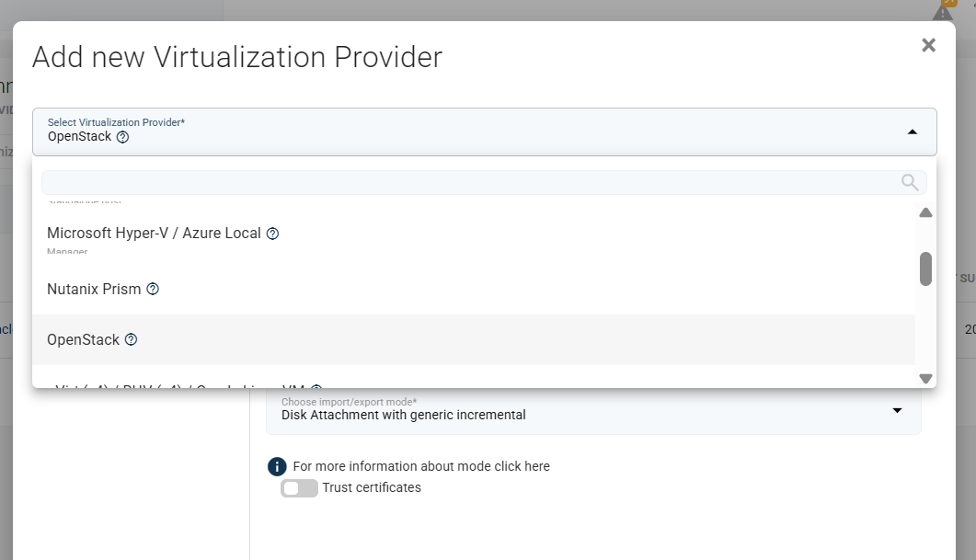Viewport: 976px width, 560px height.
Task: Open help icon beside Microsoft Hyper-V / Azure Local
Action: (x=272, y=234)
